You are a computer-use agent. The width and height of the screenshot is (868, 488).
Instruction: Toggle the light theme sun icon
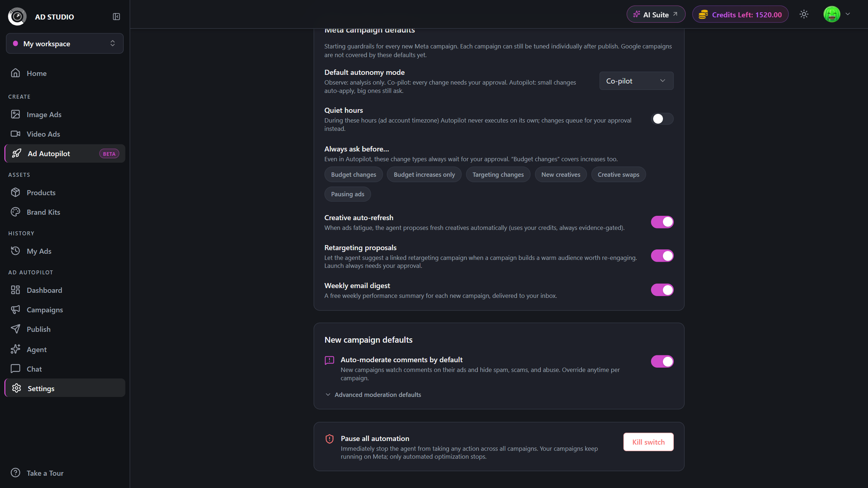point(804,14)
